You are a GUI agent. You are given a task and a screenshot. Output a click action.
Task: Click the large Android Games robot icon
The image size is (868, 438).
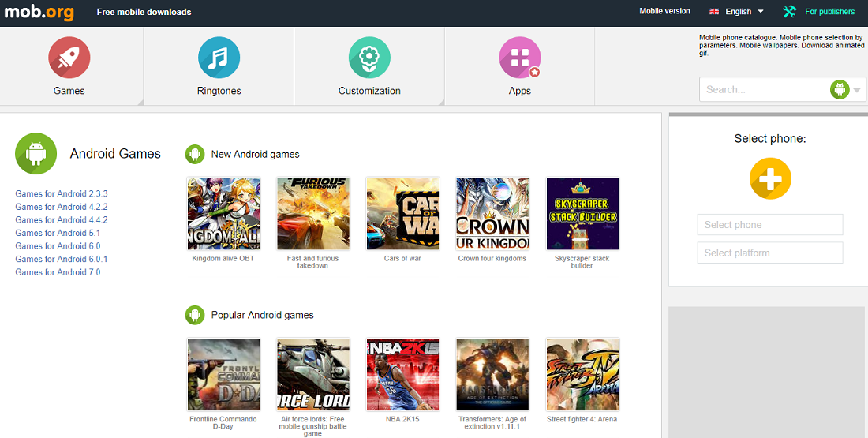click(36, 154)
